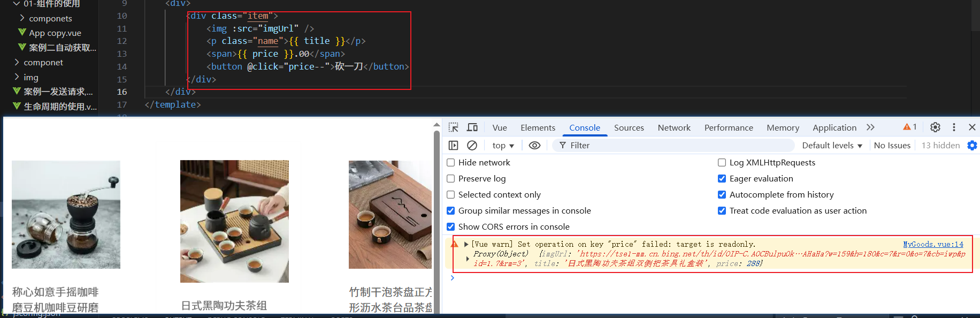Viewport: 980px width, 318px height.
Task: Click the warning count indicator
Action: [910, 127]
